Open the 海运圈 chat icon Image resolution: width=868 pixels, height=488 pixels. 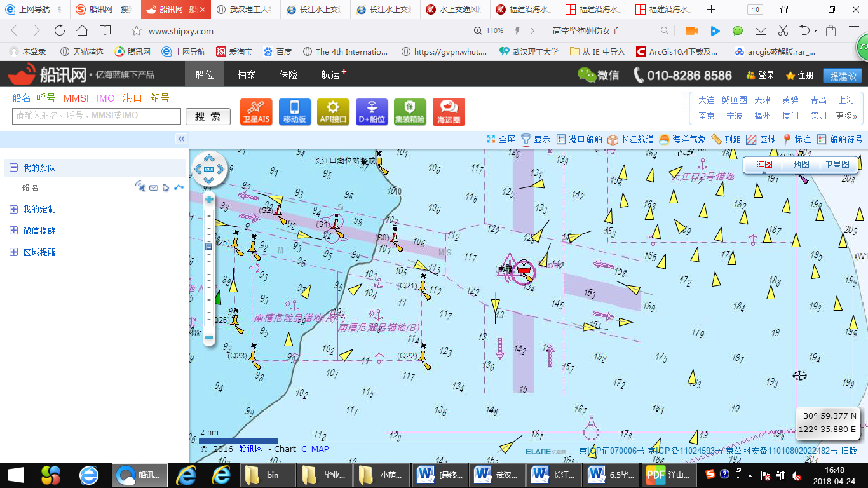click(x=449, y=112)
